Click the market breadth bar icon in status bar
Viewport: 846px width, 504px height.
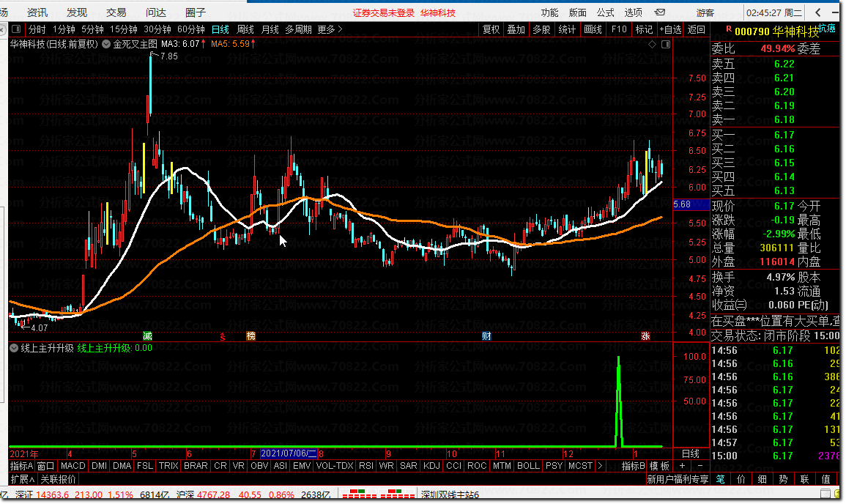click(377, 494)
